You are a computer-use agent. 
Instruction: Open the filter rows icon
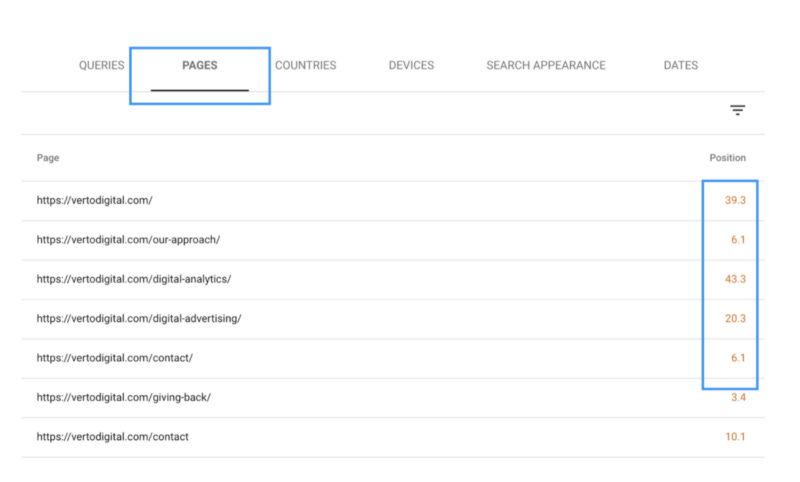pos(737,110)
